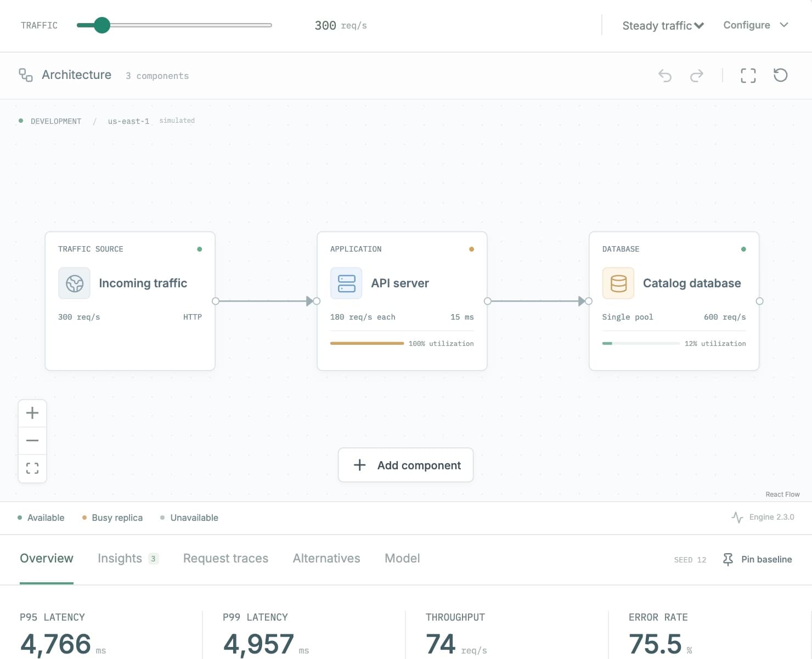This screenshot has width=812, height=659.
Task: Click the undo arrow icon
Action: (665, 76)
